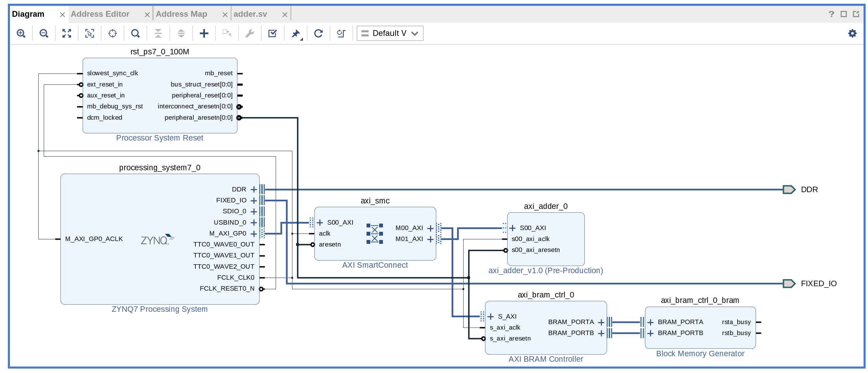Screen dimensions: 868x373
Task: Click the axi_adder_v1.0 Pre-Production link
Action: 545,270
